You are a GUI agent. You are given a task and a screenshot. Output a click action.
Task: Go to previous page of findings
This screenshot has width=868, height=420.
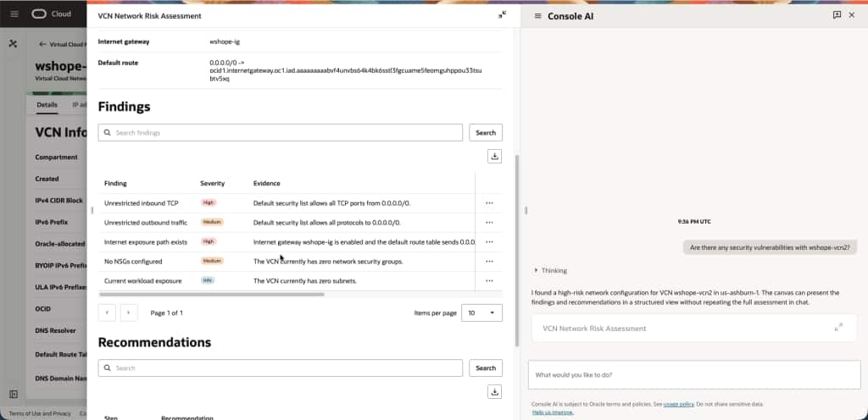(x=107, y=312)
